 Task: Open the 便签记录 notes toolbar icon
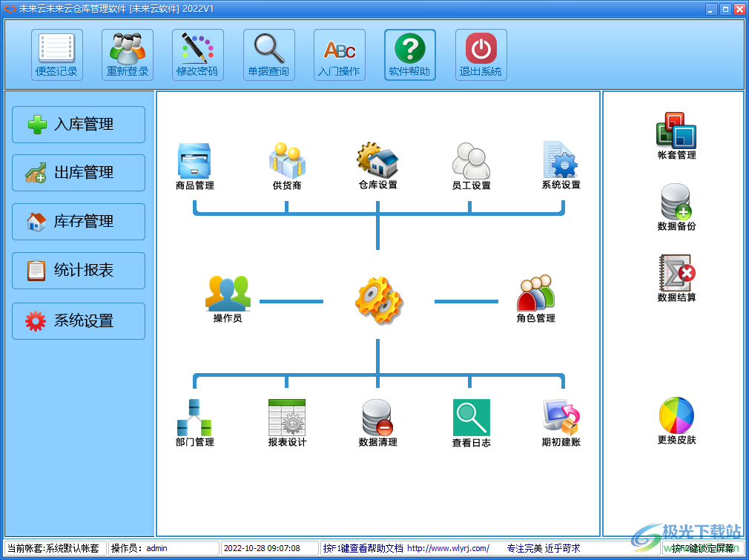coord(57,54)
